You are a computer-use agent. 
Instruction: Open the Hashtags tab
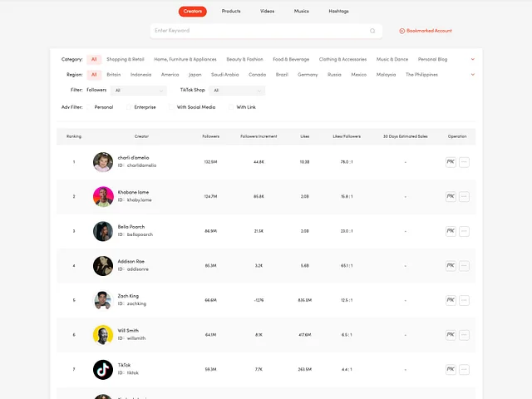click(x=339, y=12)
